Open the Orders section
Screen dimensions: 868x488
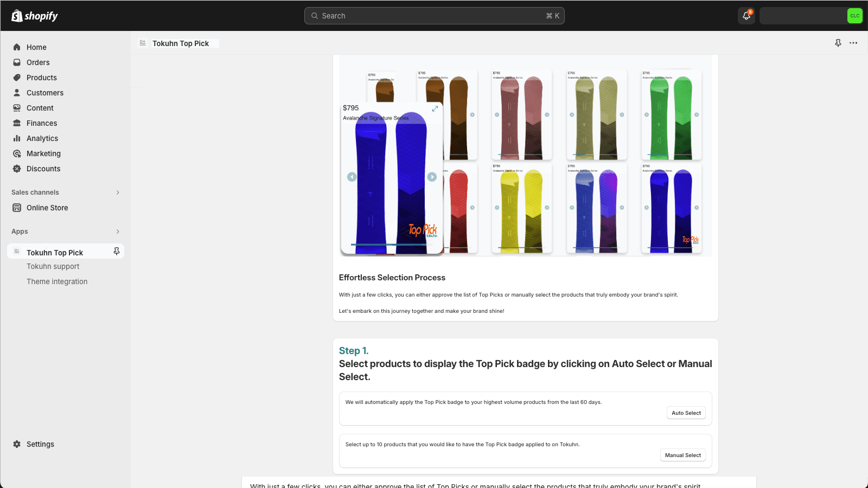pos(38,62)
